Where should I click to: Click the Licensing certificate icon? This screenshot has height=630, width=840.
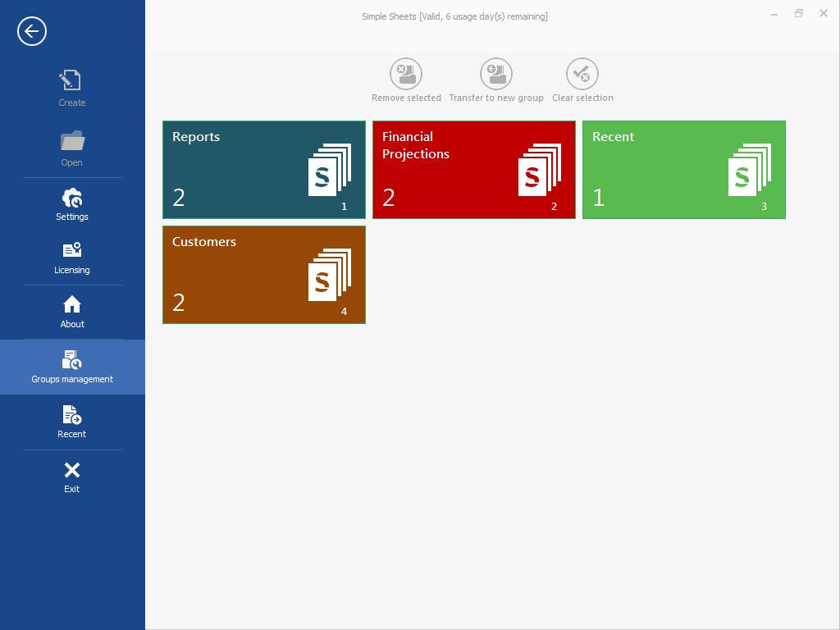[x=72, y=250]
